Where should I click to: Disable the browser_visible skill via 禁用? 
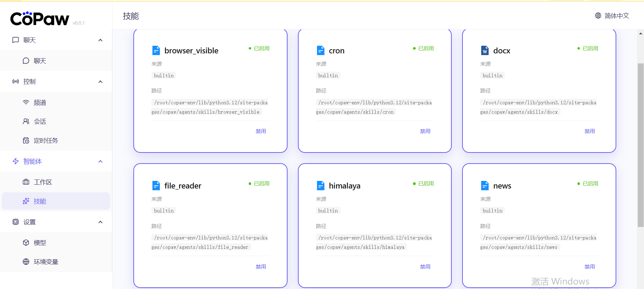(261, 131)
